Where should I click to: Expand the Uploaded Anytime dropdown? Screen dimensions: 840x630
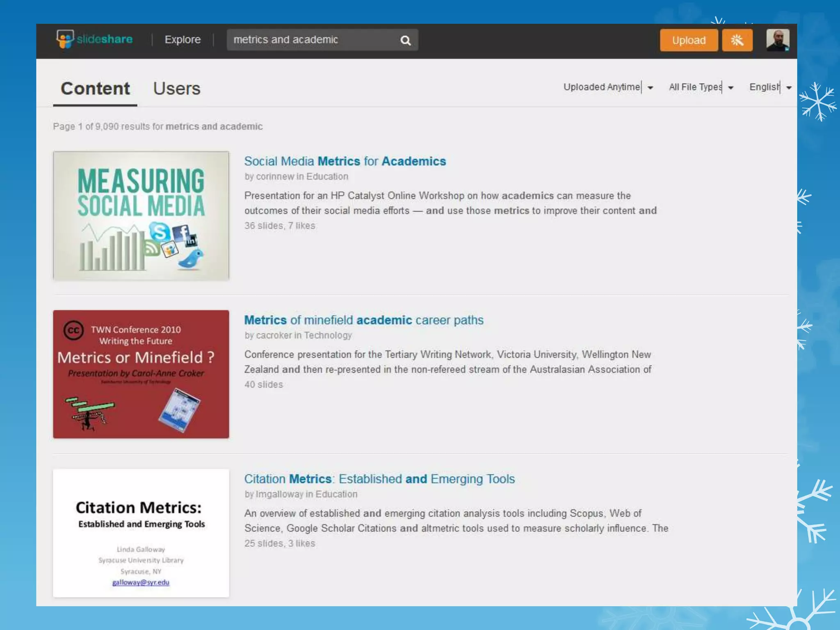(608, 87)
